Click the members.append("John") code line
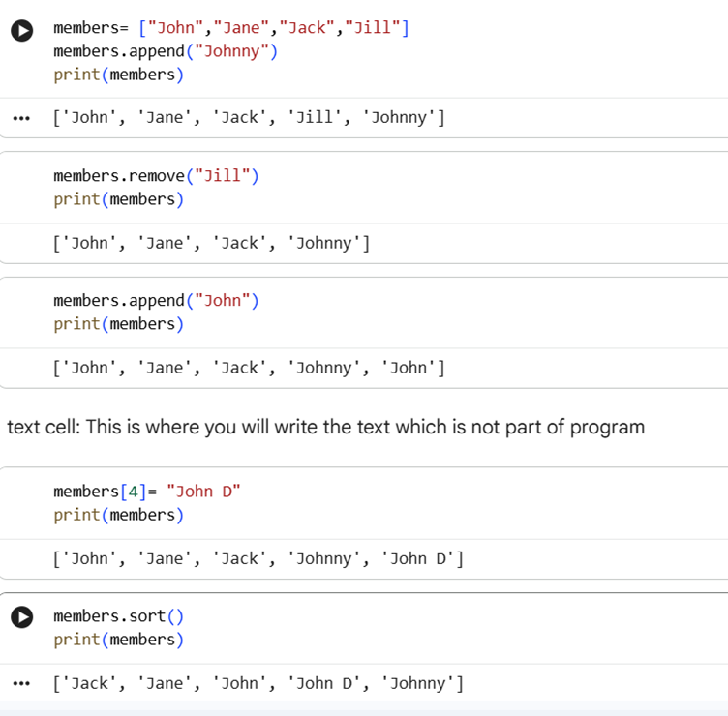 tap(156, 300)
